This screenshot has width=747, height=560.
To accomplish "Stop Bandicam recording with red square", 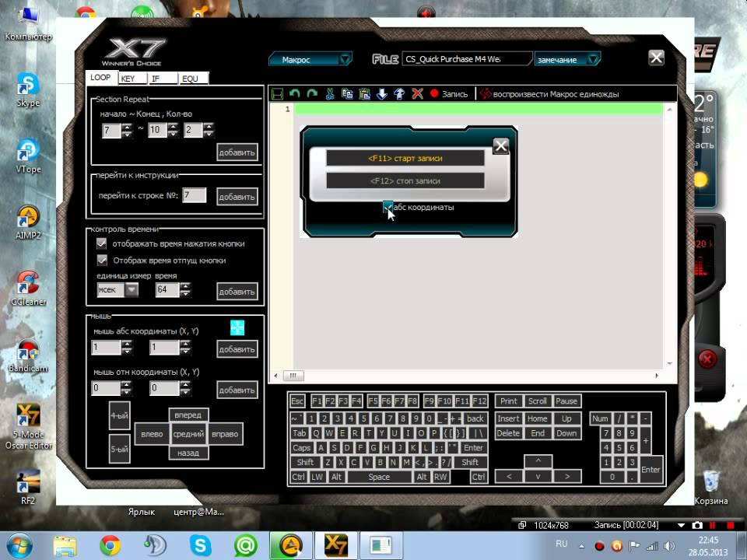I will (x=730, y=525).
